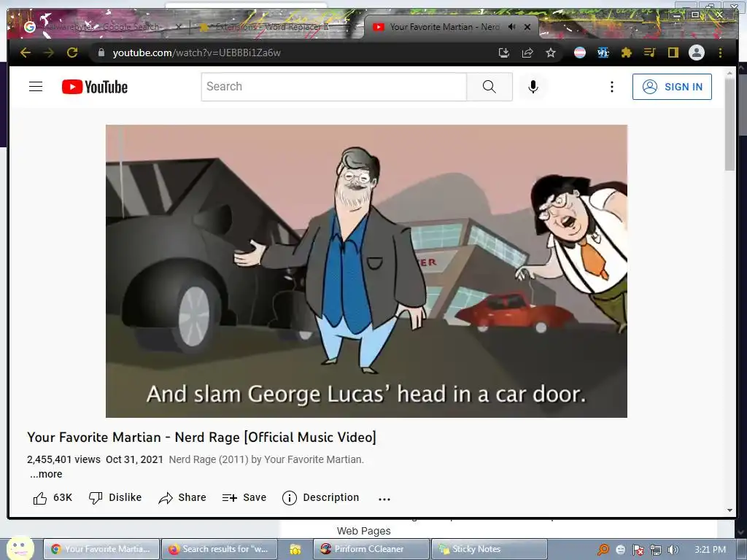Click the 3:21 PM clock

710,550
